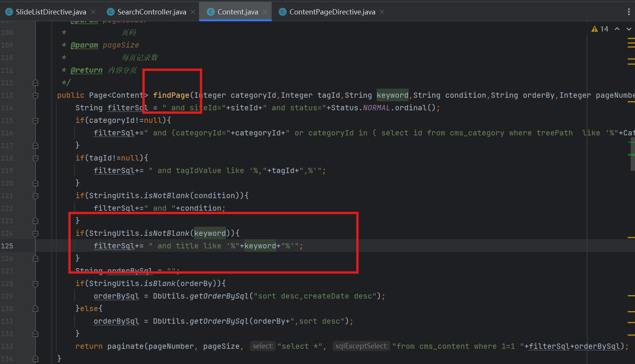Switch to the SlideListDirective.java tab
This screenshot has height=364, width=635.
(51, 12)
